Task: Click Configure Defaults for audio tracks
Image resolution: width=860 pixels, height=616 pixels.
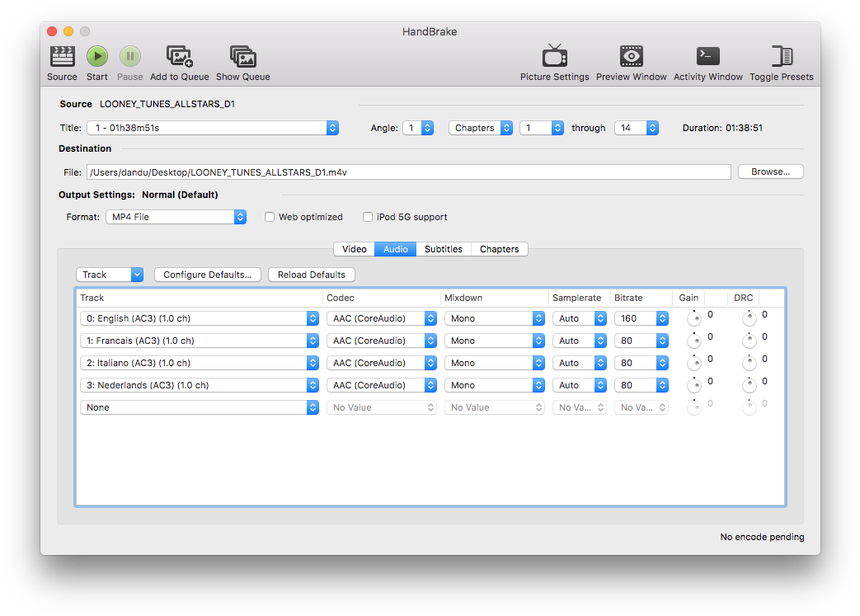Action: pyautogui.click(x=207, y=274)
